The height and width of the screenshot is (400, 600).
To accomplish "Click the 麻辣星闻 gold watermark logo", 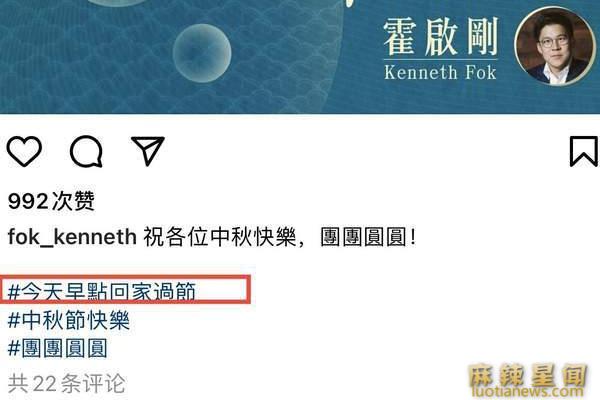I will [x=528, y=375].
